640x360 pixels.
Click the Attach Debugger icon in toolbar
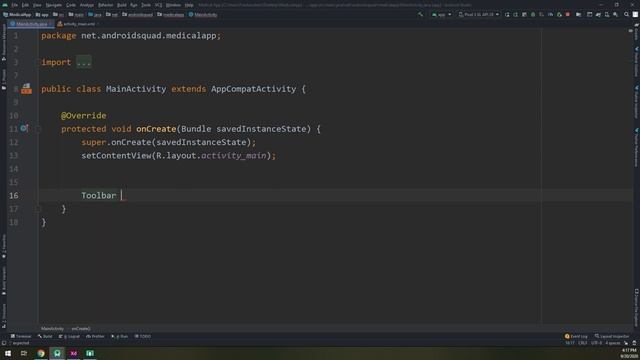(x=559, y=14)
